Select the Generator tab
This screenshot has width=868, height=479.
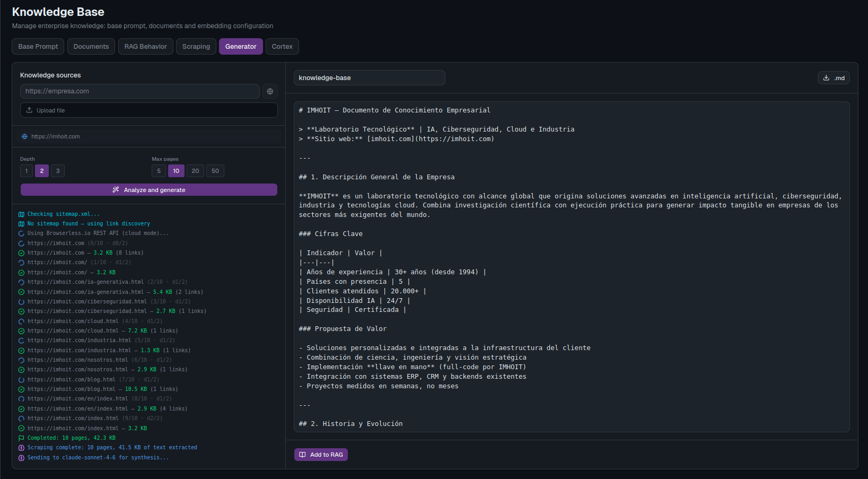(241, 47)
